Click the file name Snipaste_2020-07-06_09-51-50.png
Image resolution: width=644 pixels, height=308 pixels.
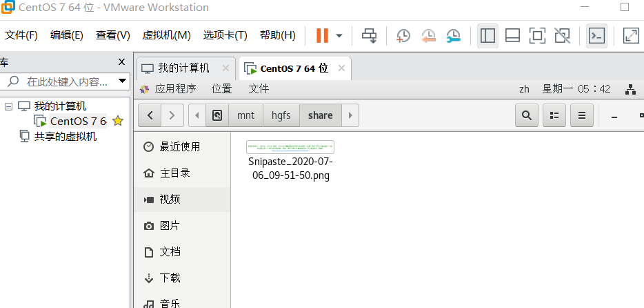point(290,169)
